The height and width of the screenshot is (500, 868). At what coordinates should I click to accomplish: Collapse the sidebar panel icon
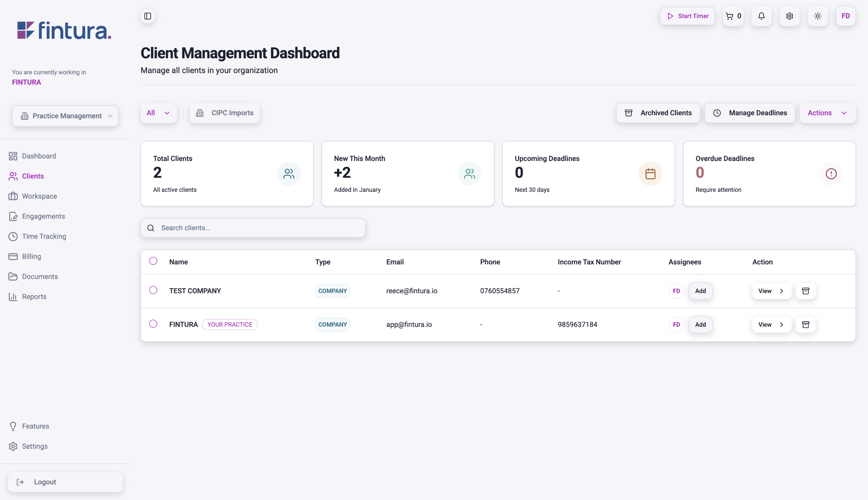click(148, 16)
